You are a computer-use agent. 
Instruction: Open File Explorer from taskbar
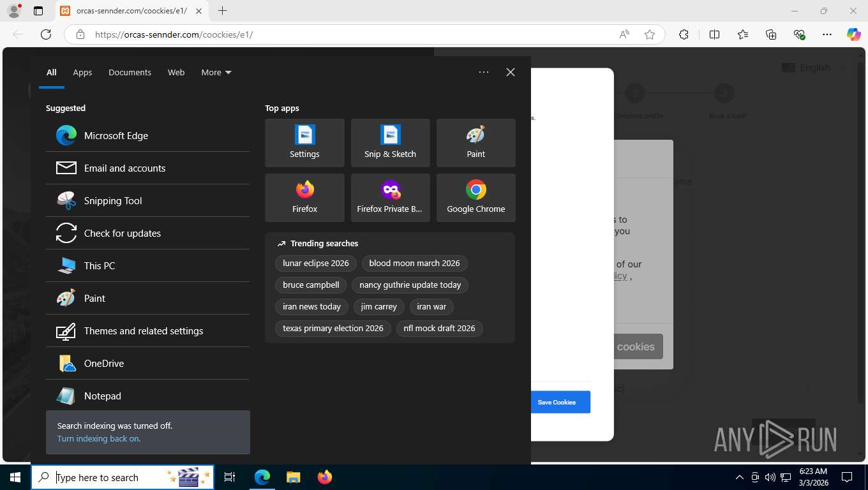tap(293, 477)
